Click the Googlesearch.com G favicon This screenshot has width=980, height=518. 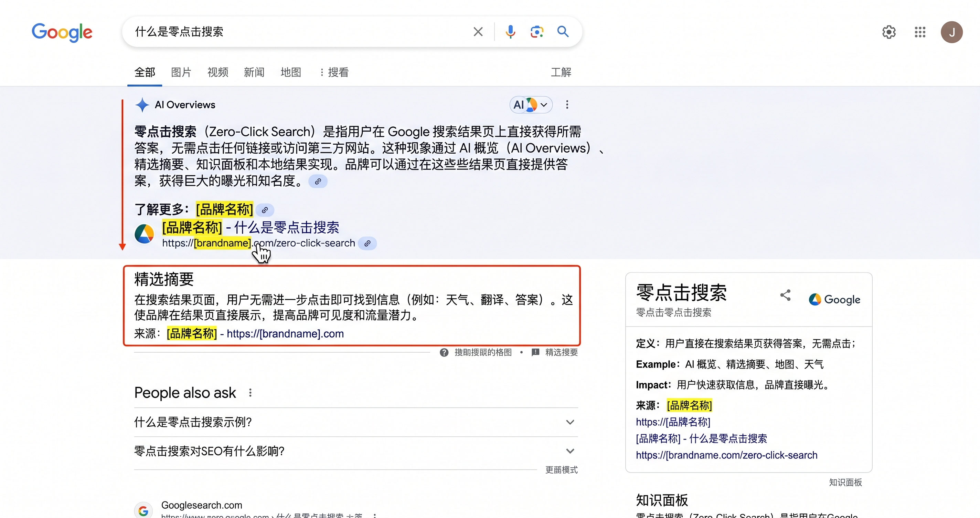[x=143, y=510]
